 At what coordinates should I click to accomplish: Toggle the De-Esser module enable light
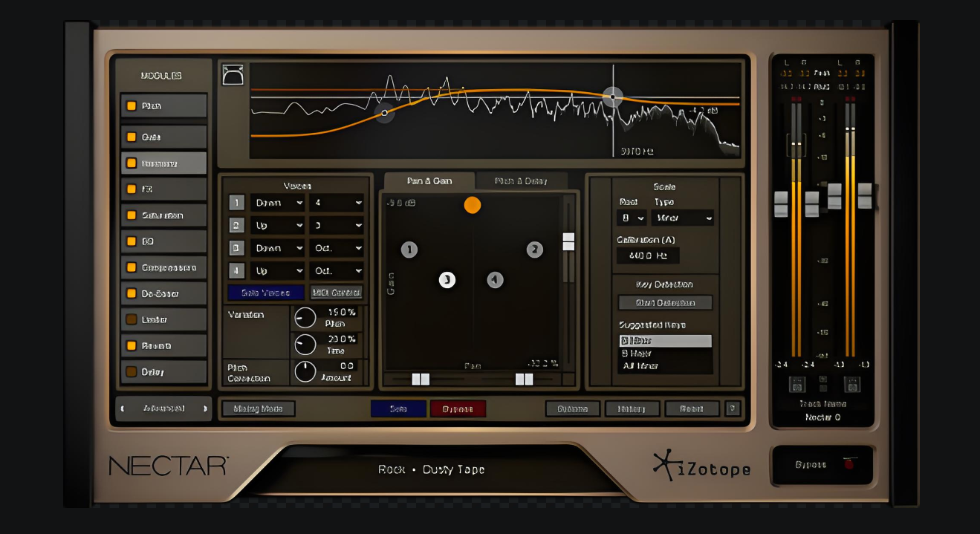pyautogui.click(x=132, y=294)
